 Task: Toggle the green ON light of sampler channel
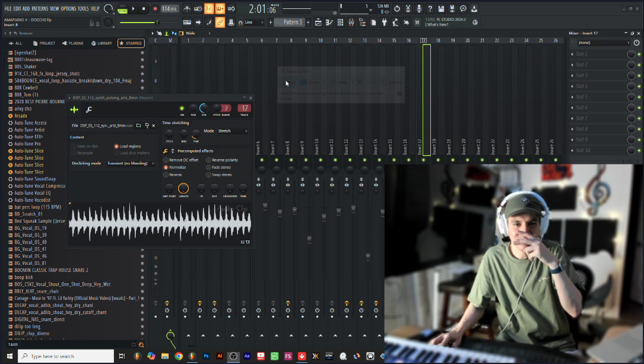click(x=182, y=109)
